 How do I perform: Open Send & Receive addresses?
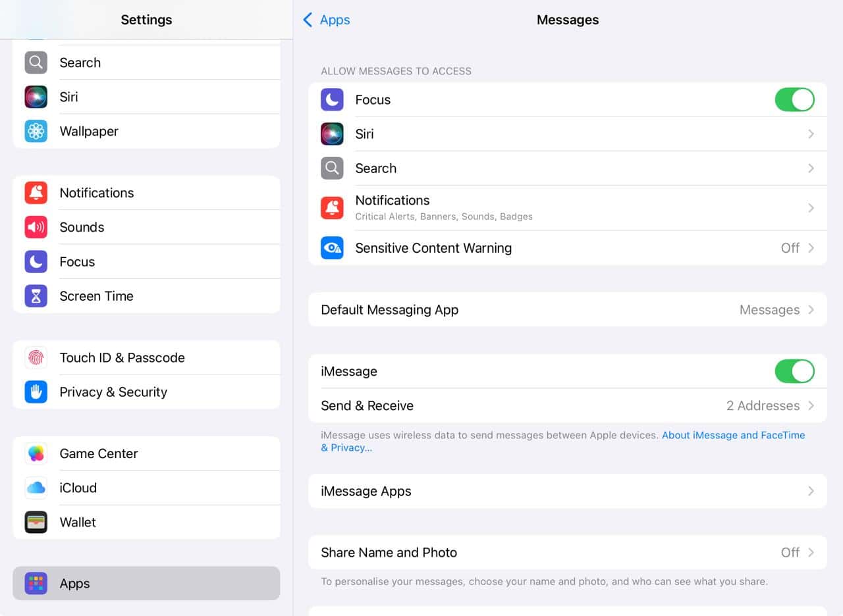568,405
